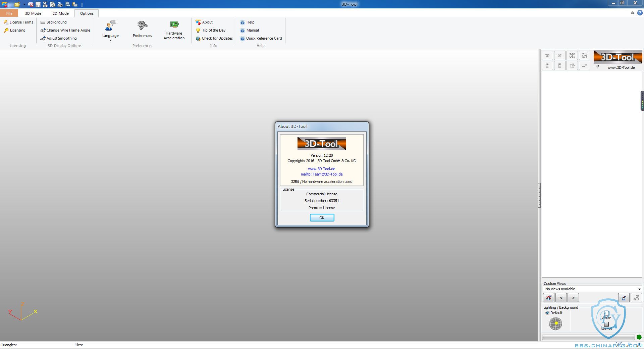The width and height of the screenshot is (644, 349).
Task: Click mailto Team@3D-Tool.de link
Action: coord(322,174)
